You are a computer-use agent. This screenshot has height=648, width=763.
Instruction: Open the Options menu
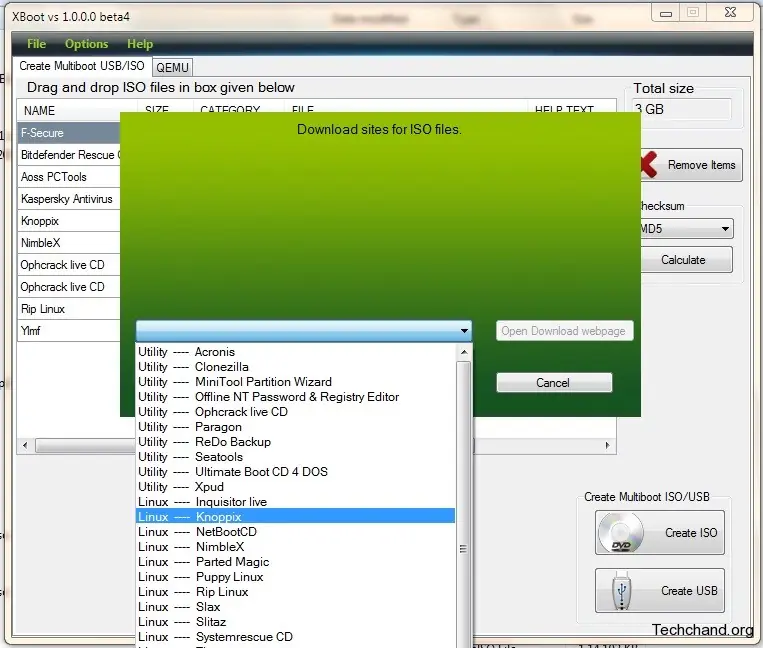coord(87,44)
